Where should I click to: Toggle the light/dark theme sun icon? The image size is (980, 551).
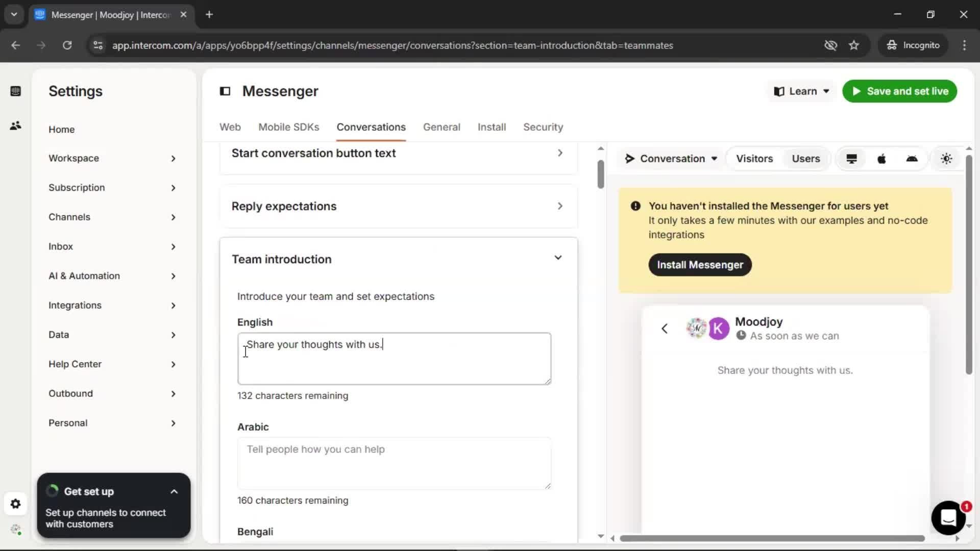946,159
